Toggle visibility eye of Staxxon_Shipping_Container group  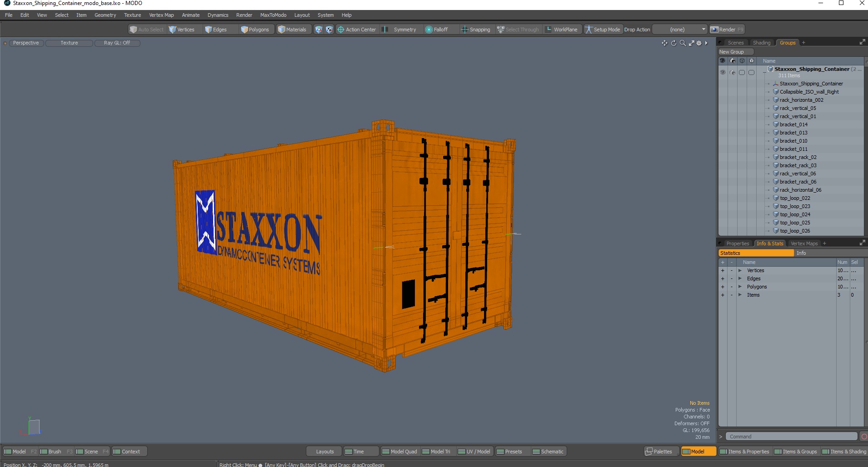(x=723, y=72)
